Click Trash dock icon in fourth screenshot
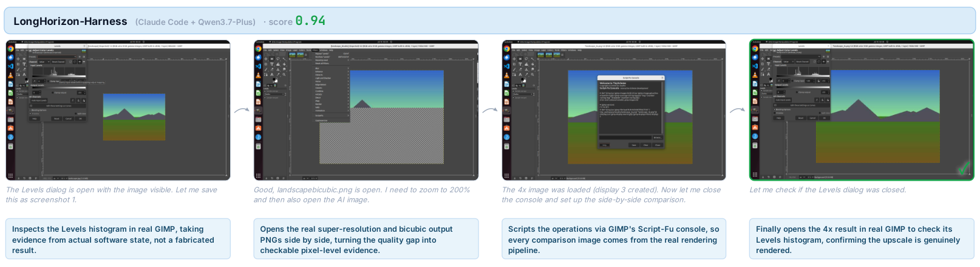The image size is (980, 267). point(755,147)
